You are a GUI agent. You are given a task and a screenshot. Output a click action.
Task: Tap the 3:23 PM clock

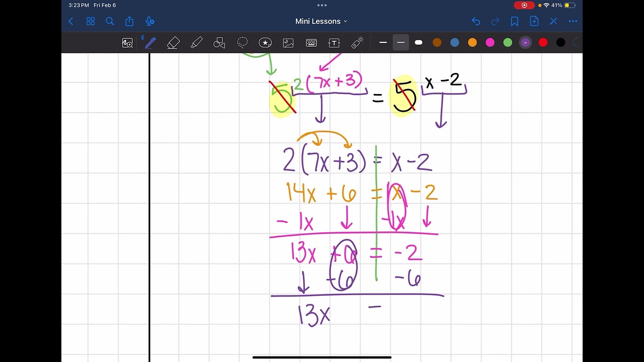coord(79,5)
